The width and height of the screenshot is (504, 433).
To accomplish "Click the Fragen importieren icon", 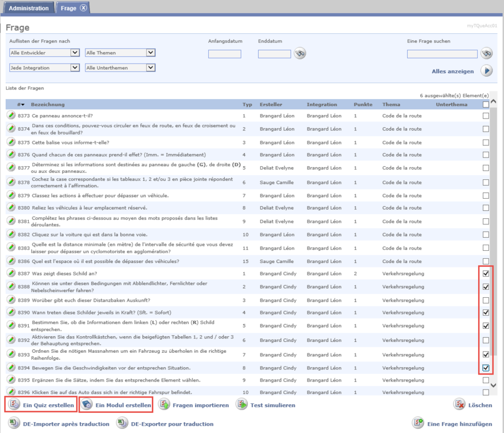I will (164, 405).
